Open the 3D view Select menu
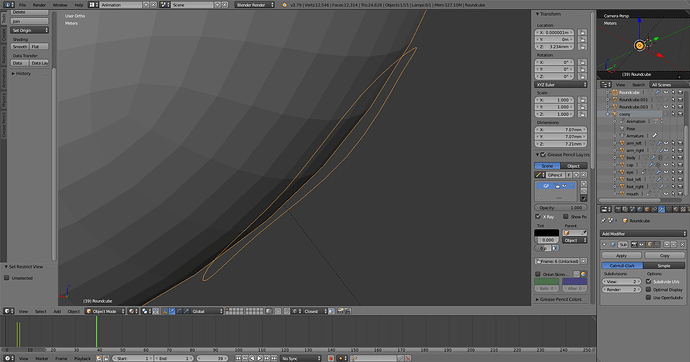The height and width of the screenshot is (362, 690). point(40,311)
